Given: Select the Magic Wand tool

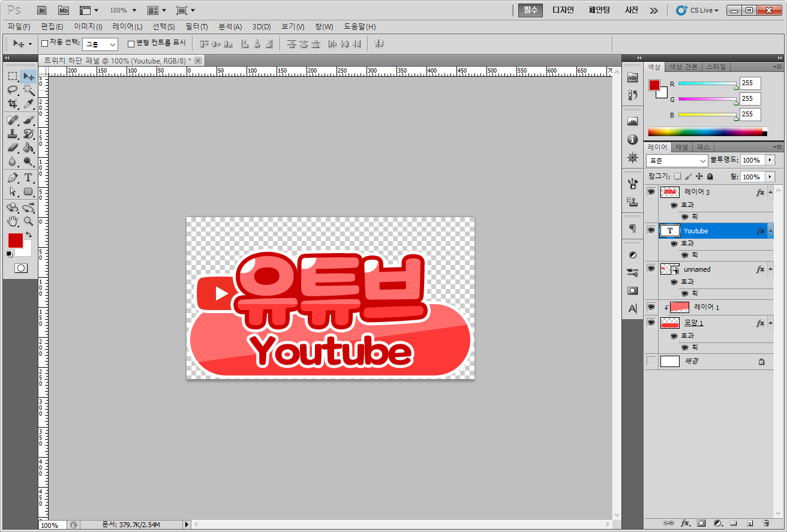Looking at the screenshot, I should pyautogui.click(x=28, y=90).
